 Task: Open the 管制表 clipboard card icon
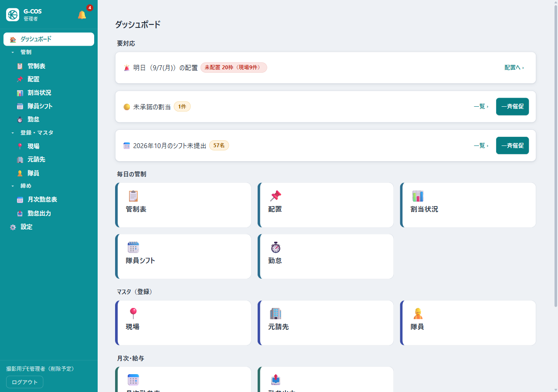tap(133, 196)
